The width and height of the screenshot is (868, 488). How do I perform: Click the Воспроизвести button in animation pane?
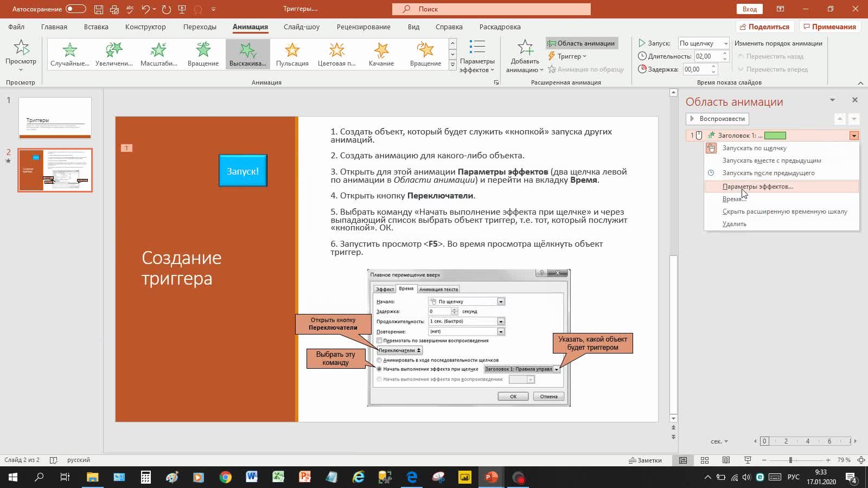[x=717, y=119]
